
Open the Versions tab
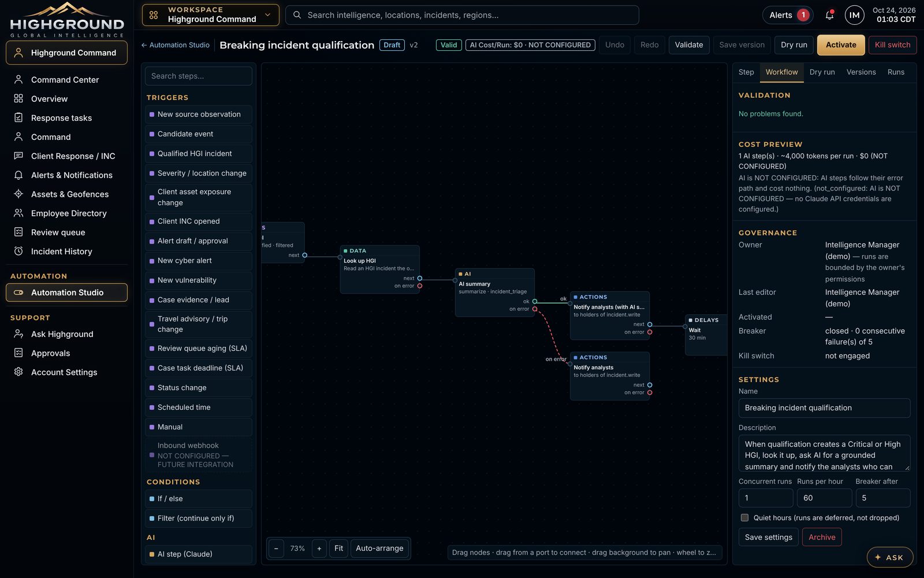(x=861, y=72)
